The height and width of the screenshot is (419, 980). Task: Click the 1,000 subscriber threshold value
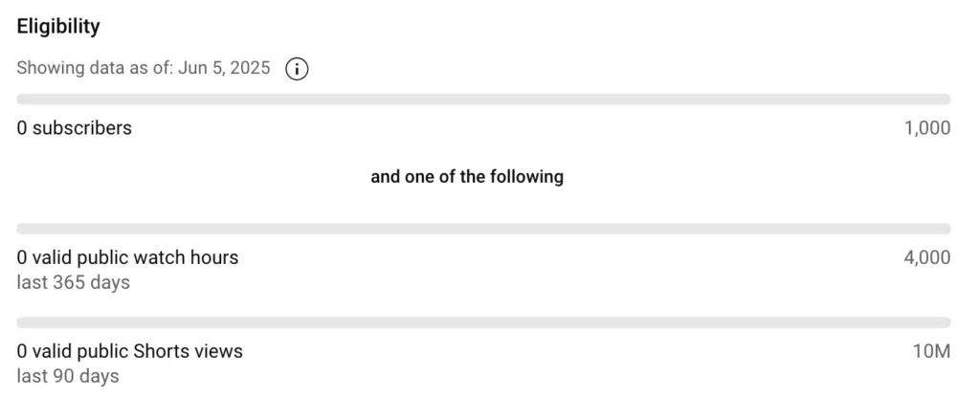[926, 128]
